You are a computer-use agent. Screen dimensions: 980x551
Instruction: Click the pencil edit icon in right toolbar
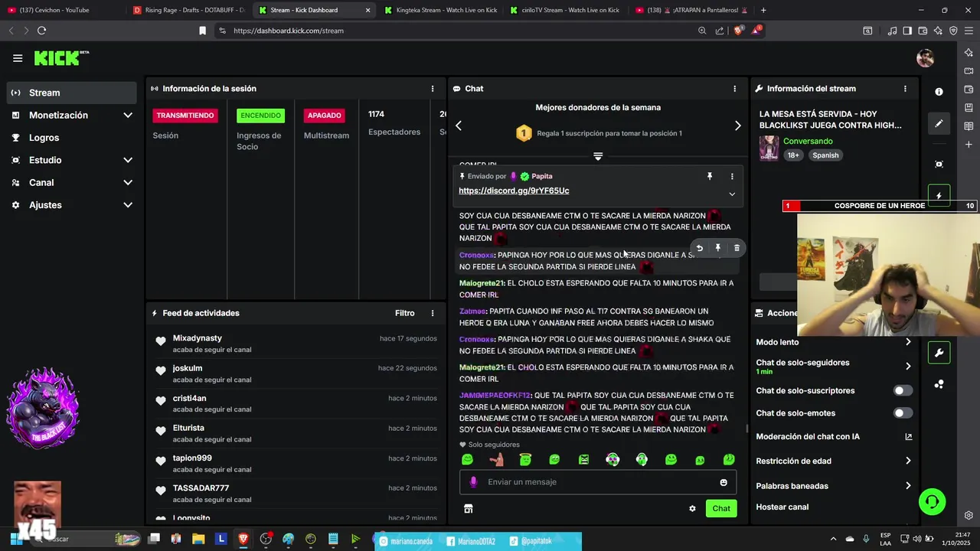(939, 124)
